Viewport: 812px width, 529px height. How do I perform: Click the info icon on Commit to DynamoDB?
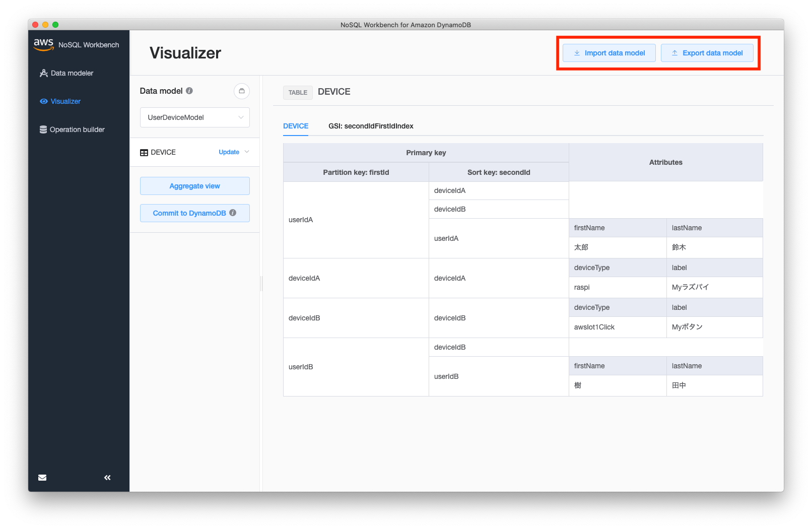[x=232, y=213]
